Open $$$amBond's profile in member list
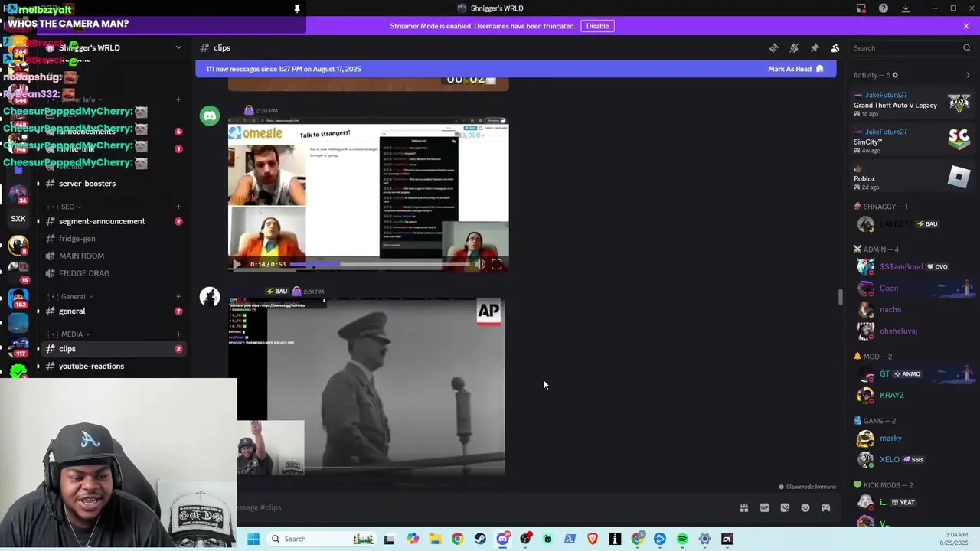The image size is (980, 551). click(913, 267)
